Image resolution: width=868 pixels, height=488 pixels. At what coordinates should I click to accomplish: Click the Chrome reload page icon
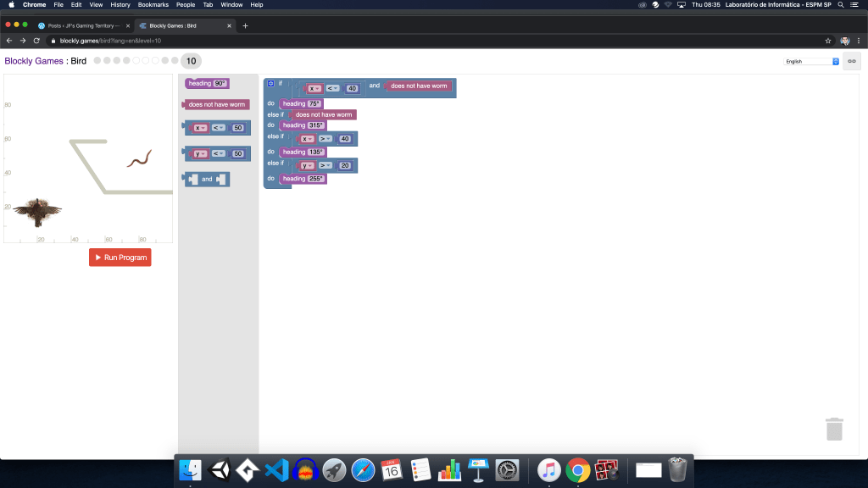[x=36, y=40]
